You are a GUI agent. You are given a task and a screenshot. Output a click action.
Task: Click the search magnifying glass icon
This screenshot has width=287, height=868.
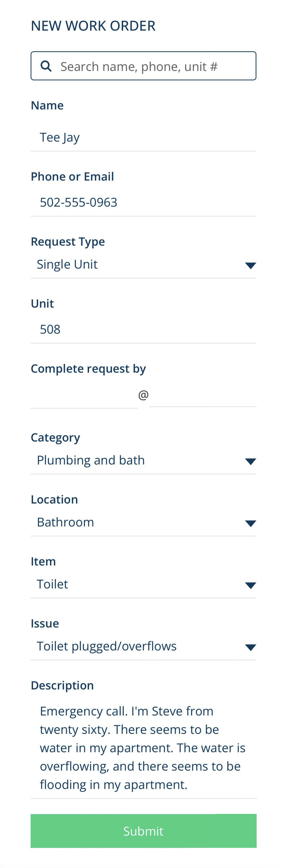[47, 66]
